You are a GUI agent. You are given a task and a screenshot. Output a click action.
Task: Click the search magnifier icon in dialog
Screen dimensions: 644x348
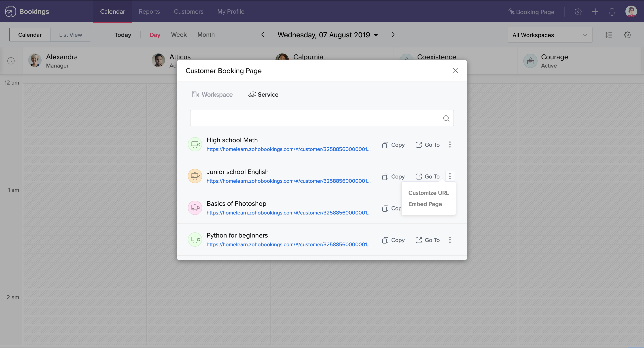pyautogui.click(x=446, y=118)
